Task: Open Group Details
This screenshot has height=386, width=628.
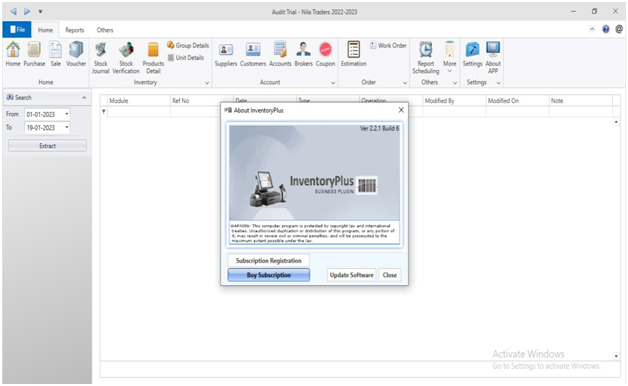Action: click(188, 45)
